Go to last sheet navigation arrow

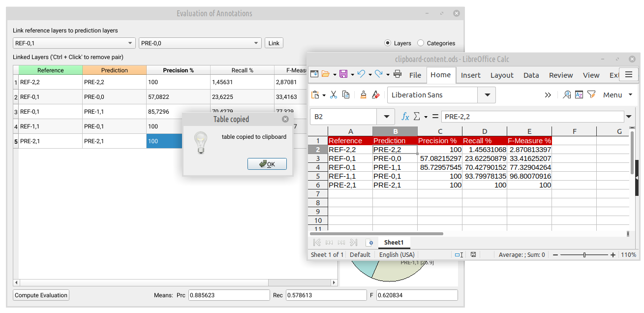click(353, 242)
